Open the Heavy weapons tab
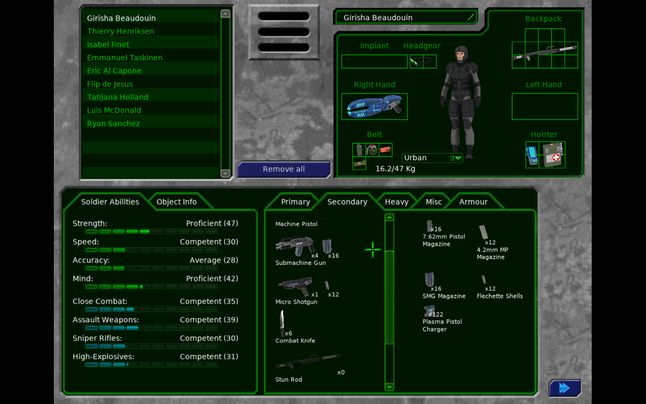Viewport: 646px width, 404px height. [x=396, y=202]
